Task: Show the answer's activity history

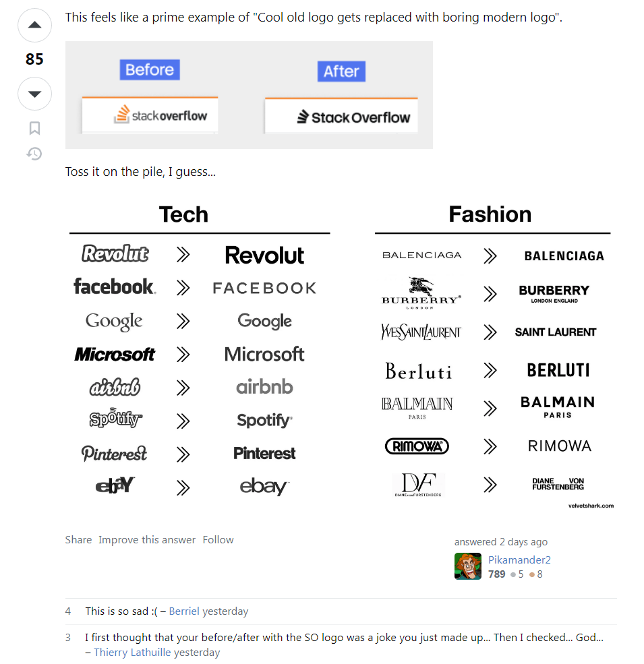Action: point(34,154)
